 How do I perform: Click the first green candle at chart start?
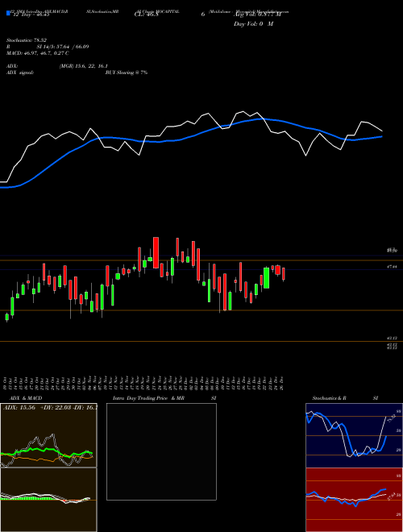coord(6,317)
